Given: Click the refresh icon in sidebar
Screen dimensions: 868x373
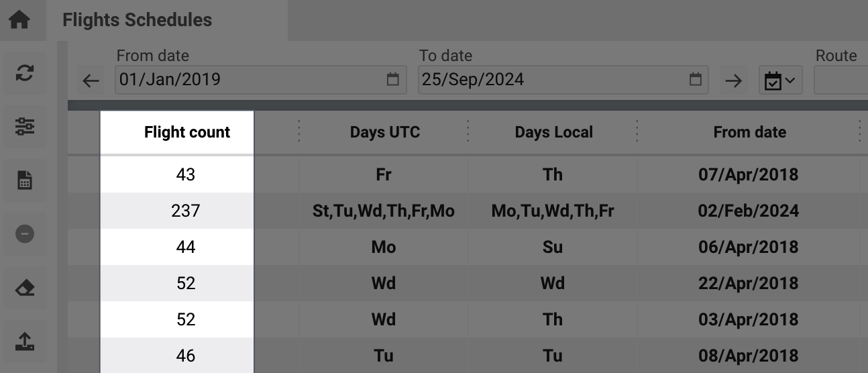Looking at the screenshot, I should 25,72.
